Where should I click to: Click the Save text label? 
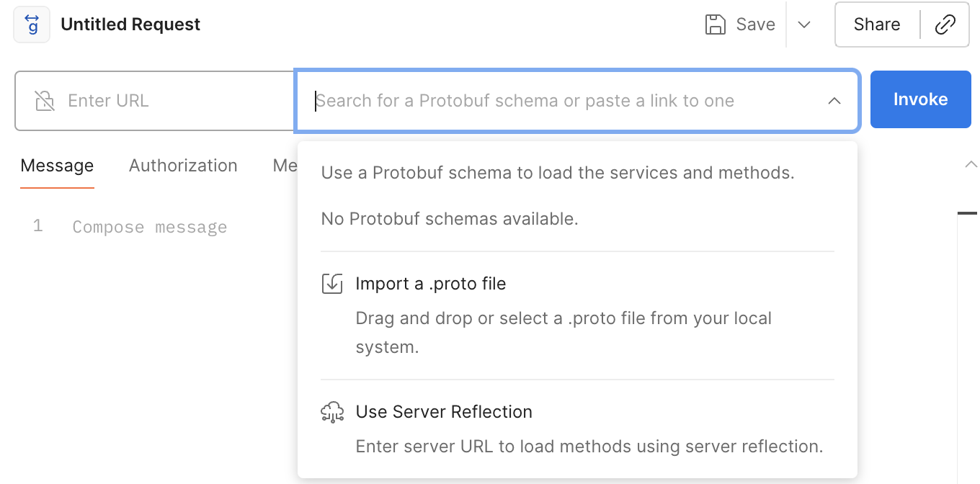tap(755, 24)
